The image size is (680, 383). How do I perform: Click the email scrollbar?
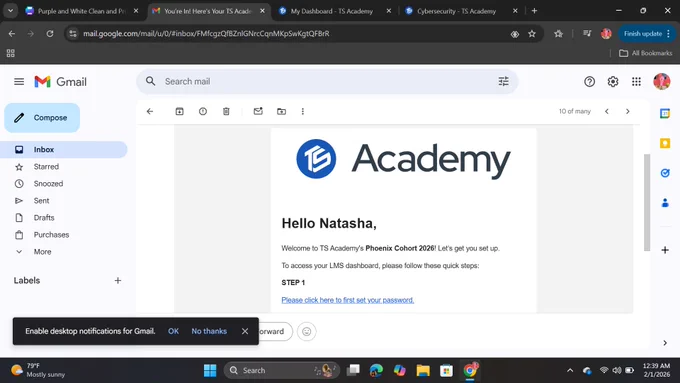click(x=647, y=202)
